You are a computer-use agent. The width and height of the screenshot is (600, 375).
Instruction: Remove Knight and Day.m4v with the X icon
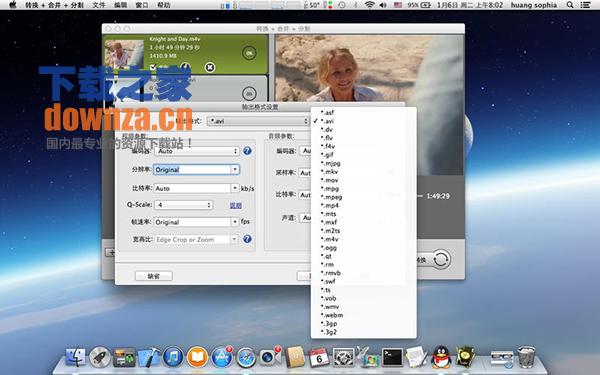pyautogui.click(x=210, y=67)
